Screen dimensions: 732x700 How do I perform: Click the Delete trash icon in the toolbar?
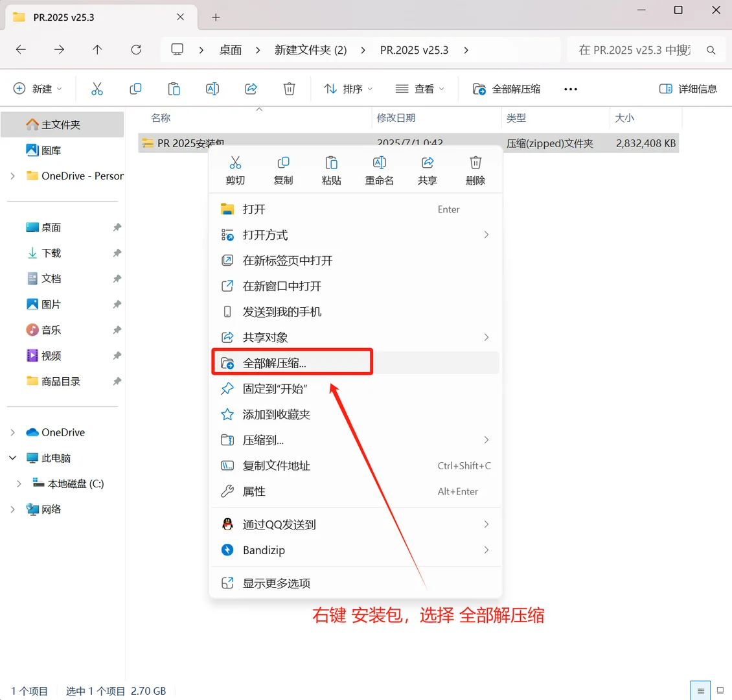pyautogui.click(x=289, y=88)
